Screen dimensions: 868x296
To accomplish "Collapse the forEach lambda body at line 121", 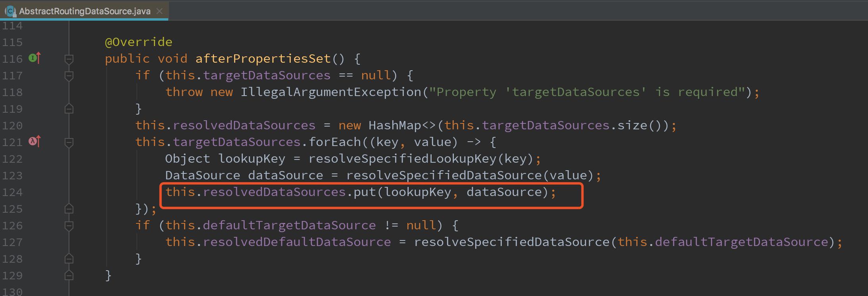I will (x=69, y=142).
